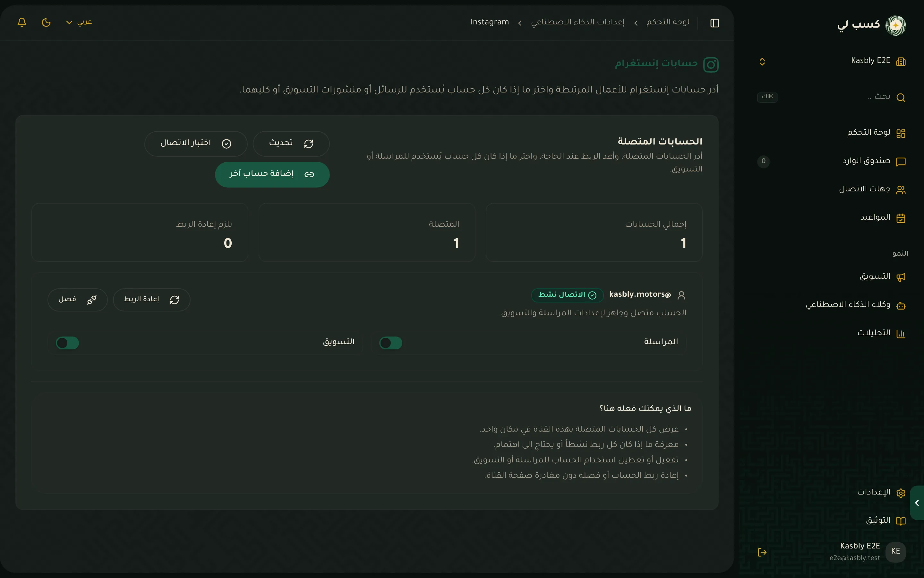Click the megaphone marketing icon
The height and width of the screenshot is (578, 924).
[x=901, y=277]
